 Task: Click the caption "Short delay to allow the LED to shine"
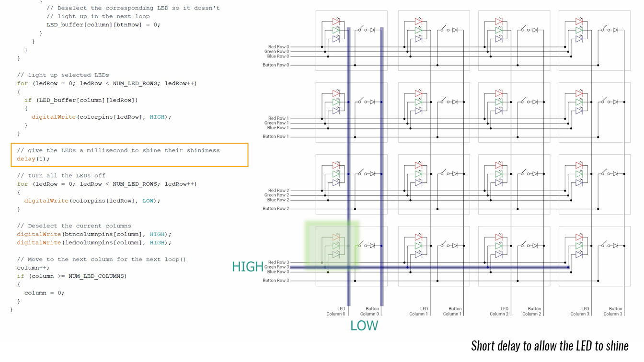pyautogui.click(x=550, y=345)
